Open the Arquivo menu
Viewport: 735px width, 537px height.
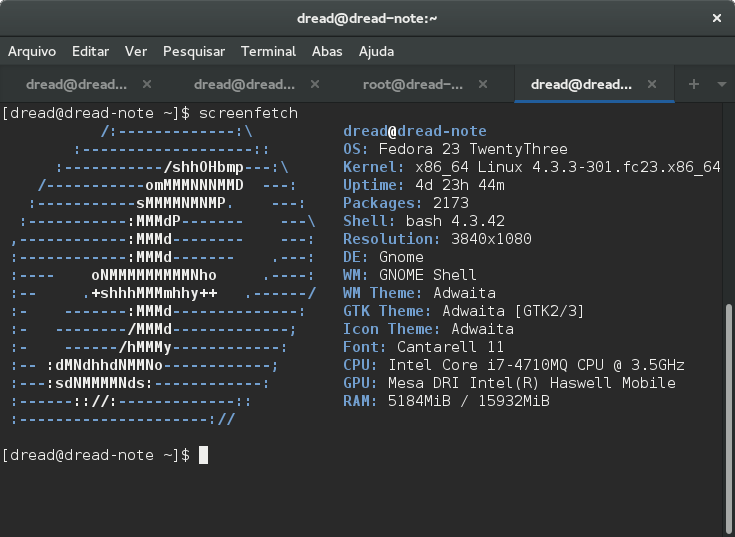[x=32, y=51]
